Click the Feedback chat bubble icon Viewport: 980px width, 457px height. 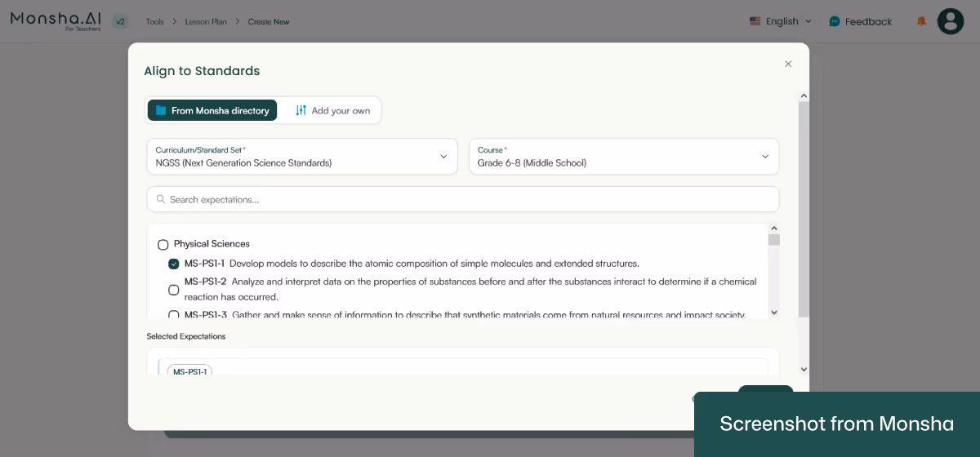(835, 22)
